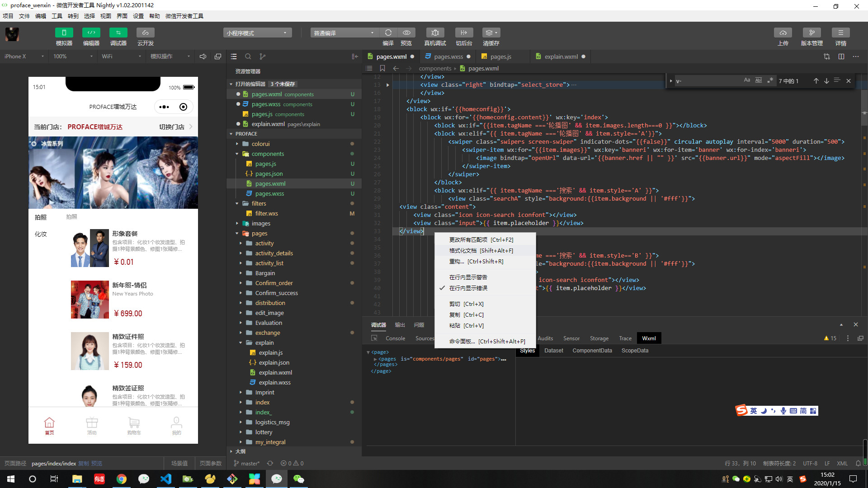Click the debugger toolbar icon
This screenshot has width=868, height=488.
point(118,33)
